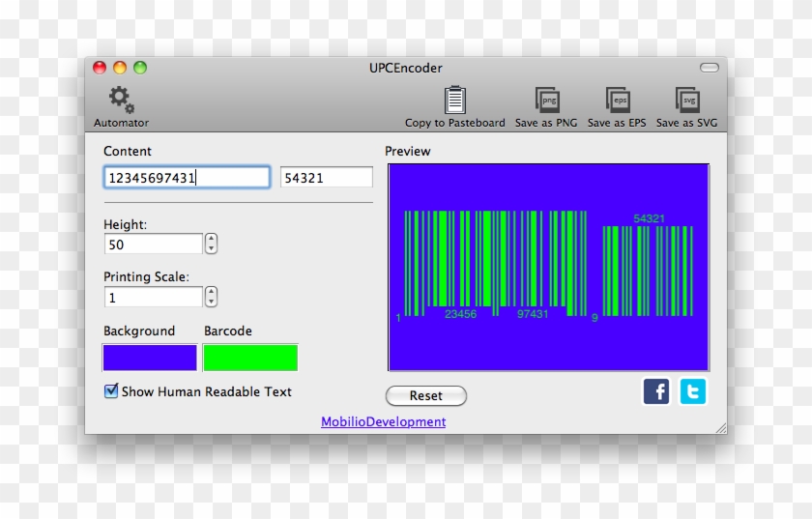Decrease Height with the stepper down arrow
Image resolution: width=812 pixels, height=519 pixels.
coord(211,248)
